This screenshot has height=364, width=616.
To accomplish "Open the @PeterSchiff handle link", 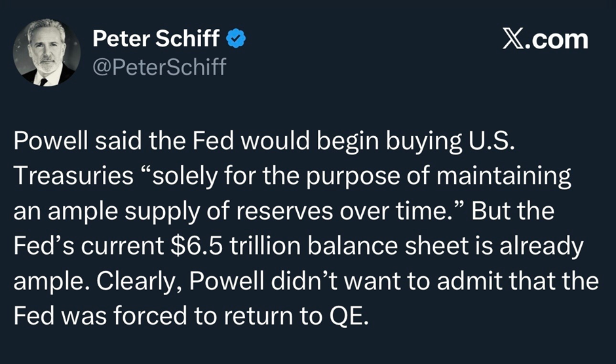I will click(x=159, y=66).
